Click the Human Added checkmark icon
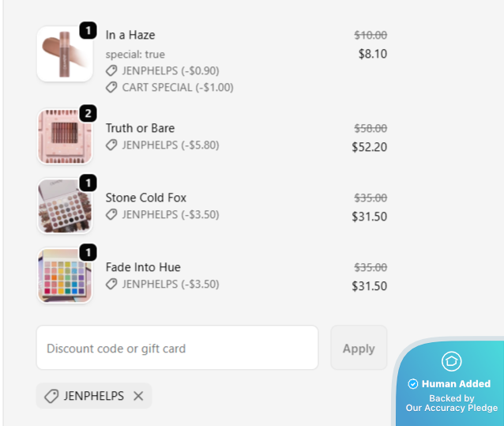Image resolution: width=504 pixels, height=426 pixels. 412,384
